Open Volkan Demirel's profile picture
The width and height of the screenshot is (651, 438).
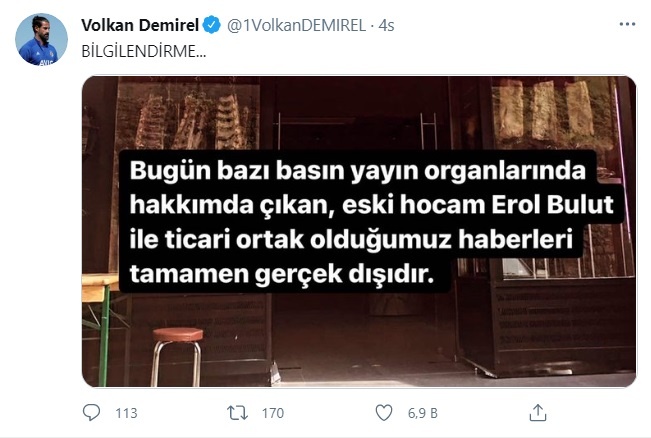[41, 39]
